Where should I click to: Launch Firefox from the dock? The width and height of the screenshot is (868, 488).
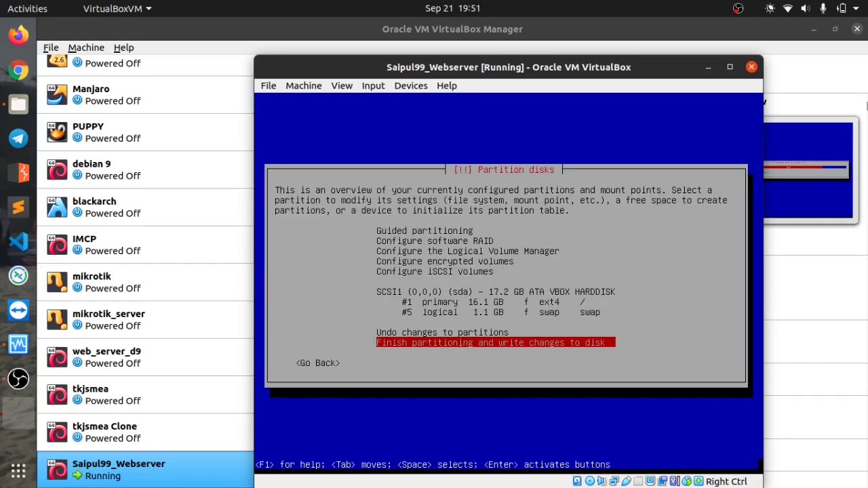18,35
